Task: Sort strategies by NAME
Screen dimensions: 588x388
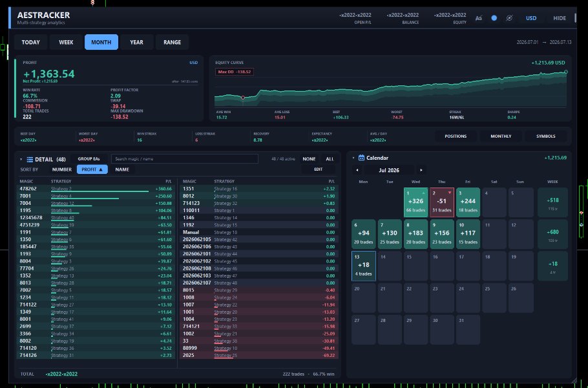Action: point(122,169)
